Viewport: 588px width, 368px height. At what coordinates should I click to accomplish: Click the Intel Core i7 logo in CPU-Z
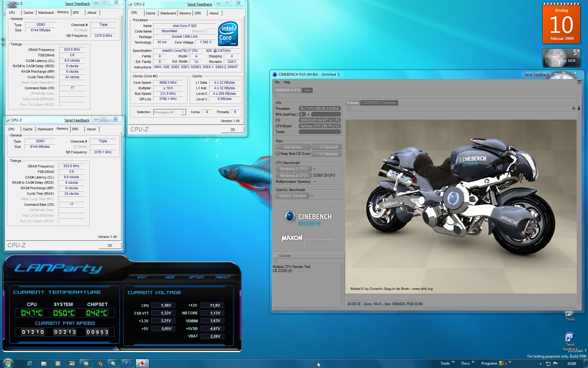click(228, 34)
